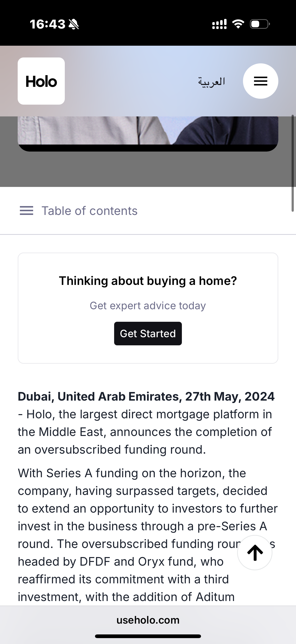Tap the Holo logo
Viewport: 296px width, 644px height.
[41, 81]
